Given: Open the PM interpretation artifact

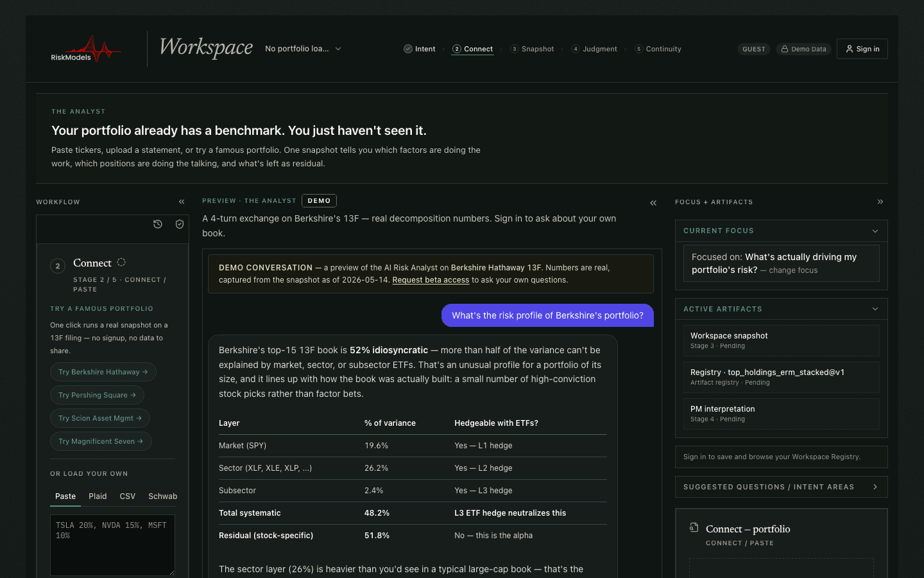Looking at the screenshot, I should tap(781, 414).
